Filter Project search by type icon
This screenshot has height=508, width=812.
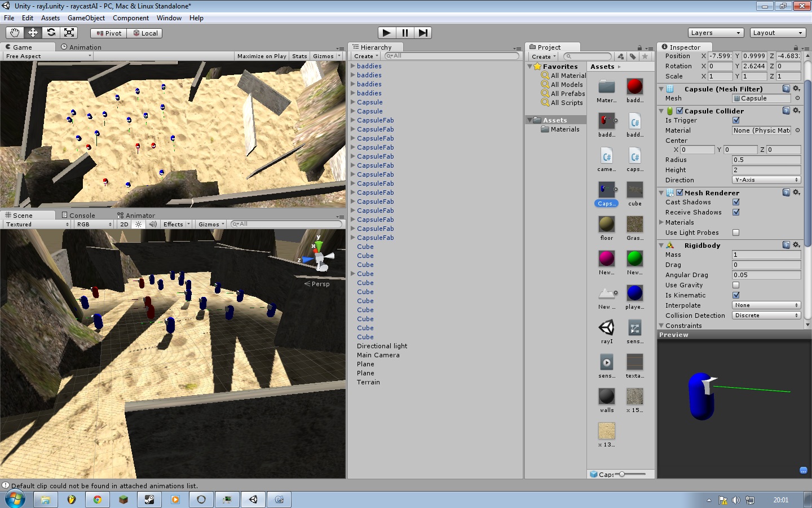click(620, 56)
